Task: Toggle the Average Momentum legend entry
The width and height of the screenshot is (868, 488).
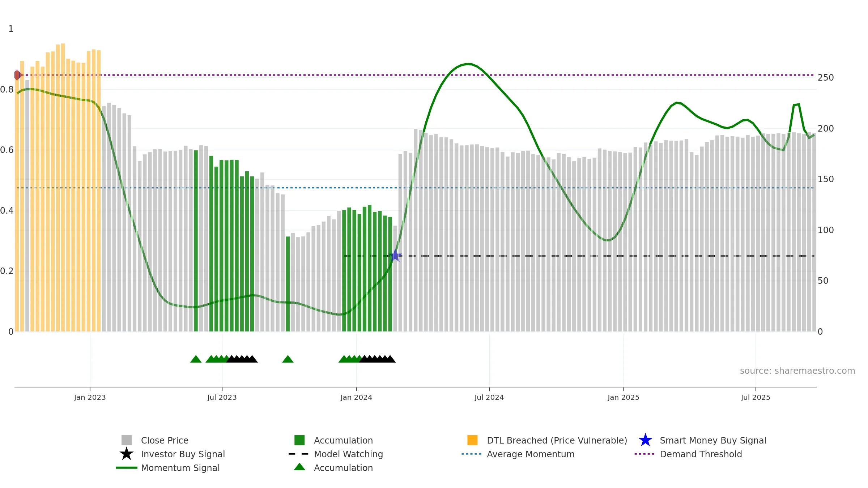Action: coord(530,454)
